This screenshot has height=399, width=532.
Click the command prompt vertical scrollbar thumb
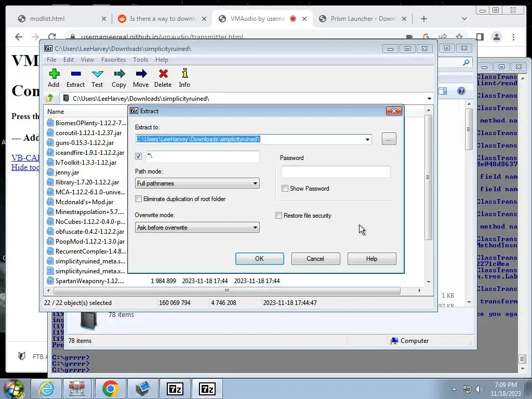[522, 359]
